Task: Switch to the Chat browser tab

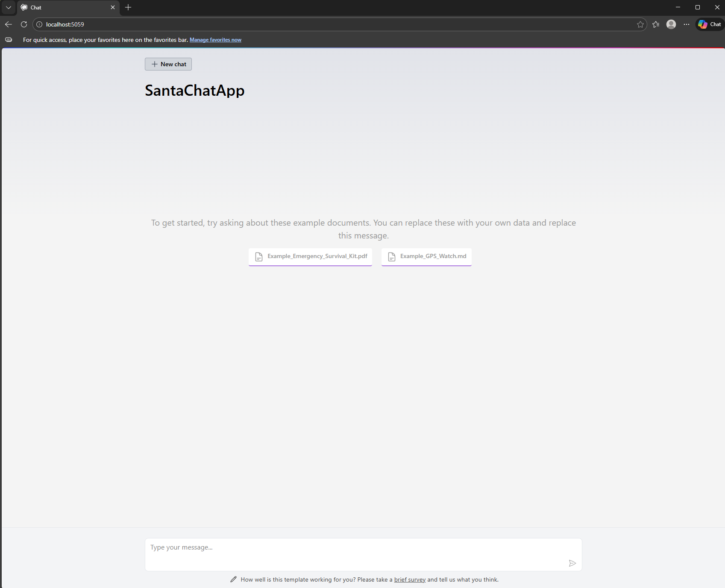Action: pyautogui.click(x=64, y=7)
